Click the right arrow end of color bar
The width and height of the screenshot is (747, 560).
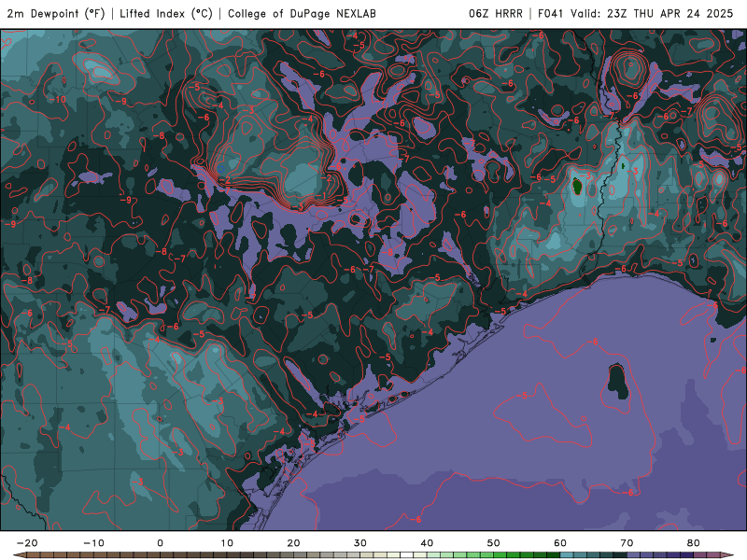click(x=727, y=555)
